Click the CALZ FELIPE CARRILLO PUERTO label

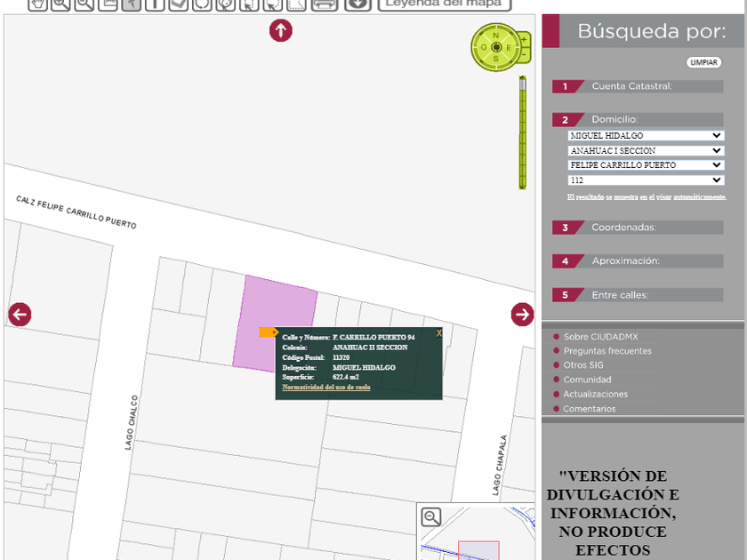coord(76,212)
